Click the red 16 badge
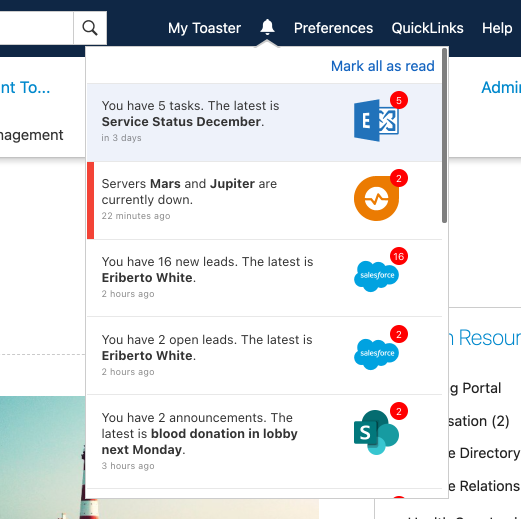This screenshot has width=521, height=519. click(399, 256)
